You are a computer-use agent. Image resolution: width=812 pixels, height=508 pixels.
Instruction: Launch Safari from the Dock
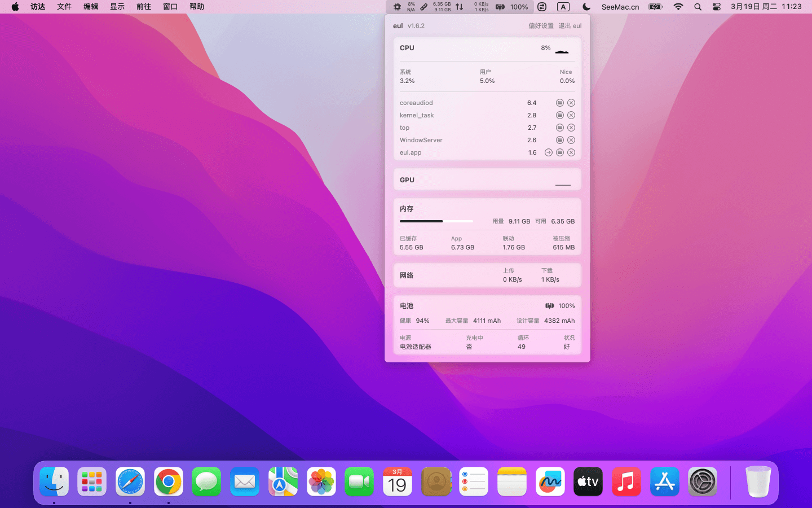pyautogui.click(x=130, y=481)
